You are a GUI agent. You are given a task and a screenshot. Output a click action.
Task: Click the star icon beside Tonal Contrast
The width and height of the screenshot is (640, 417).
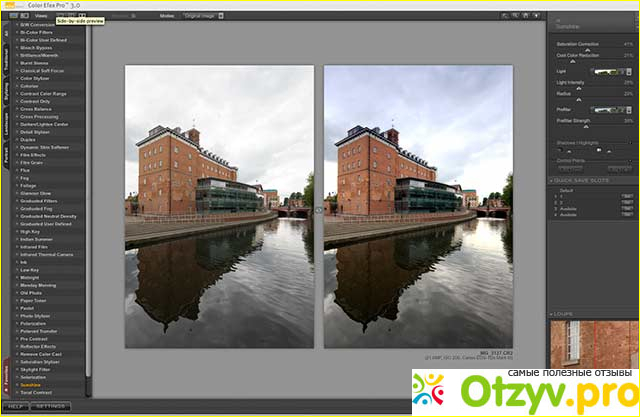(x=14, y=391)
